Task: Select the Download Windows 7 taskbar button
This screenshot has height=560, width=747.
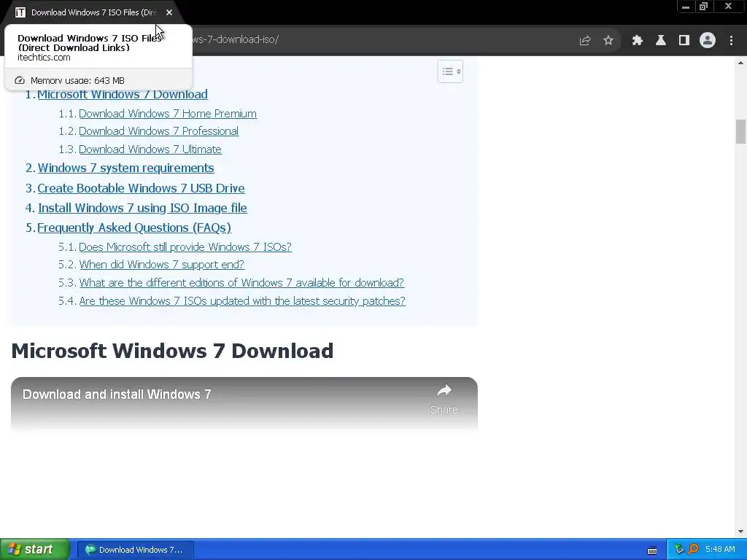Action: click(135, 550)
